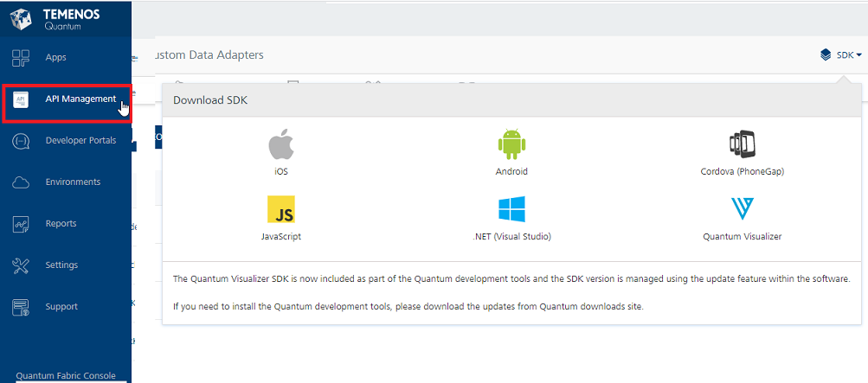Collapse the SDK dropdown arrow
Screen dimensions: 868x383
[x=858, y=55]
